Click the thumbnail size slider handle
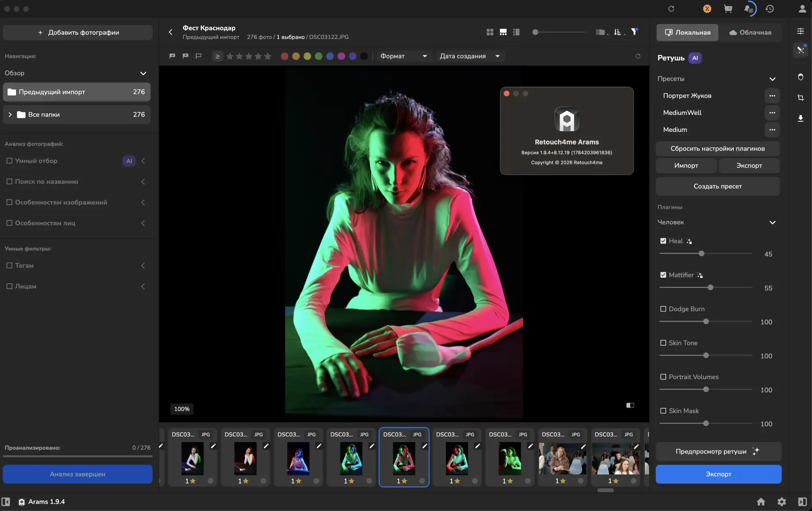 point(535,32)
